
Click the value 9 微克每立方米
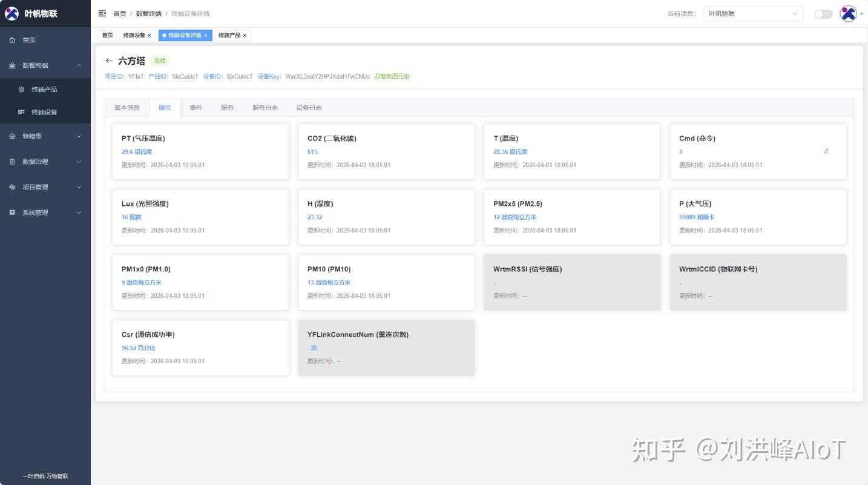click(142, 283)
